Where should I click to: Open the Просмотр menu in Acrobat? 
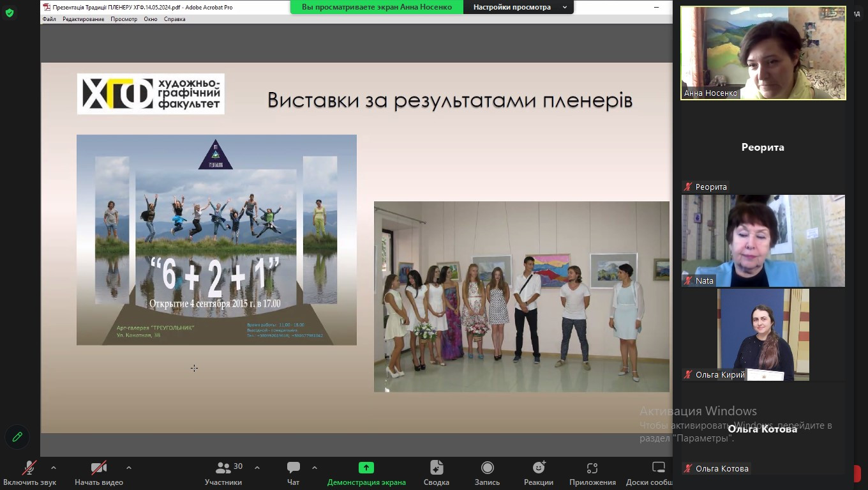click(x=124, y=19)
